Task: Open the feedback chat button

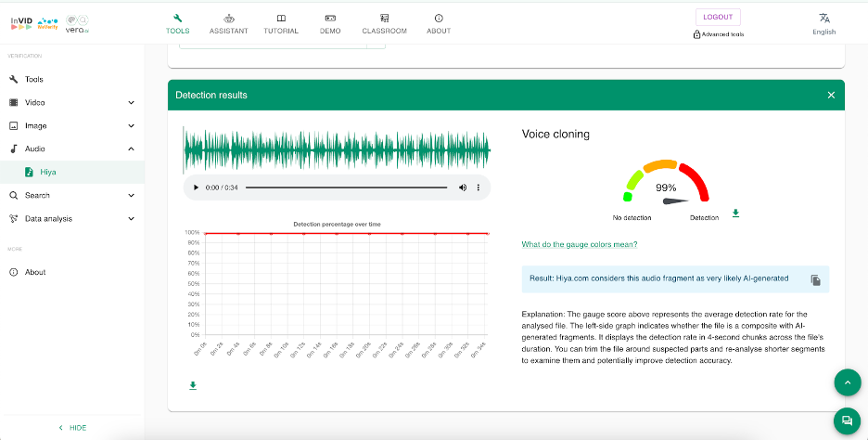Action: coord(847,421)
